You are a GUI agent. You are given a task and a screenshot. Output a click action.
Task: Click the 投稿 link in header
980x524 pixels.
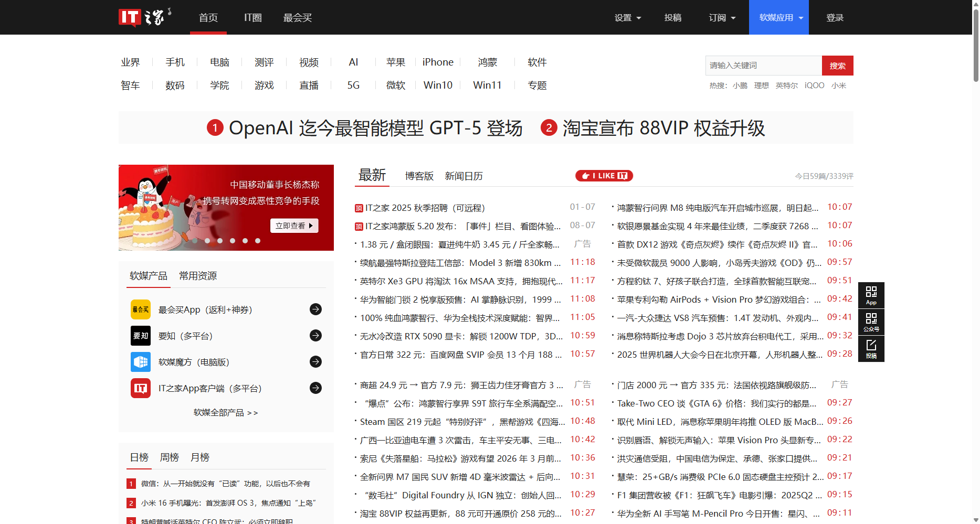click(x=673, y=17)
